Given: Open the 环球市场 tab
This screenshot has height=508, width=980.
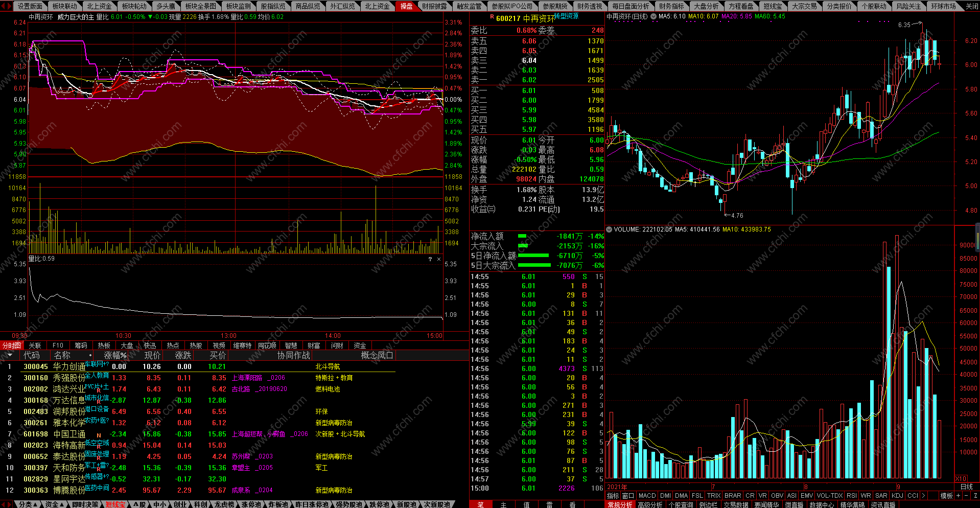Looking at the screenshot, I should pos(943,6).
